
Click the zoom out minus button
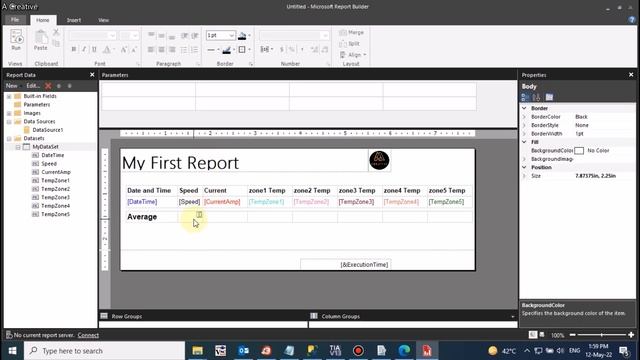(x=572, y=335)
